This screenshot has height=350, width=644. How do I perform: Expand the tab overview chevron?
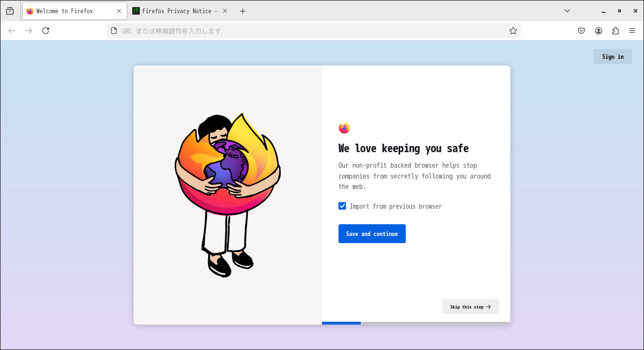[x=567, y=10]
